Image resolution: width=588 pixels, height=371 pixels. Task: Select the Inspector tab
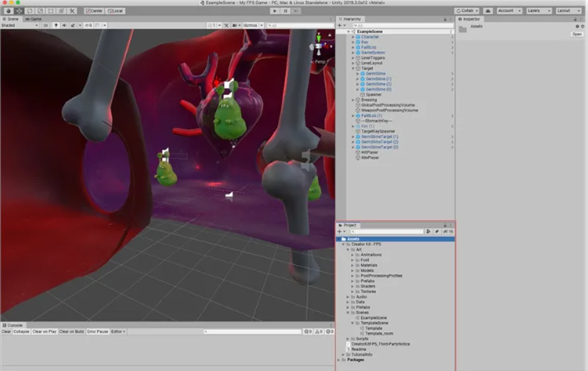(470, 19)
